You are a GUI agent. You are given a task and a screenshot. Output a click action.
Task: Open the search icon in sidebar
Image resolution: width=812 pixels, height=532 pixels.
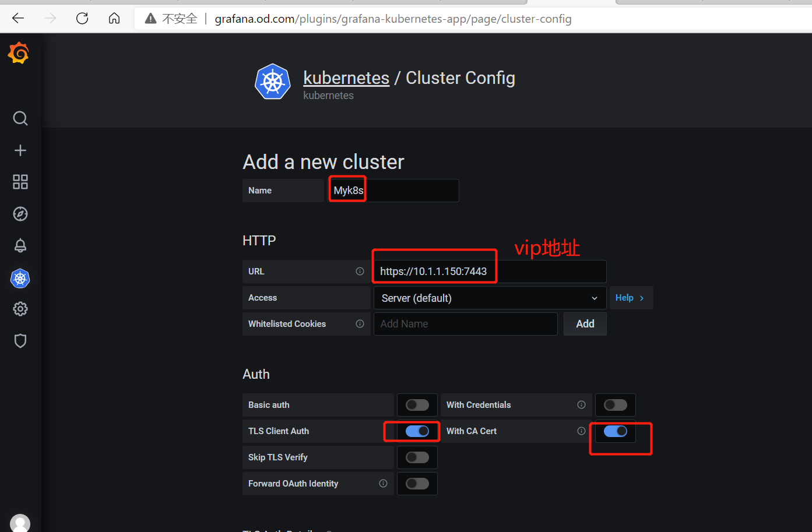[20, 118]
